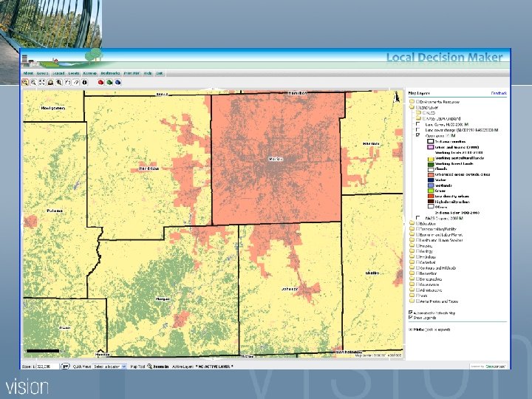The image size is (532, 399).
Task: Click the Demographics folder icon
Action: (412, 279)
